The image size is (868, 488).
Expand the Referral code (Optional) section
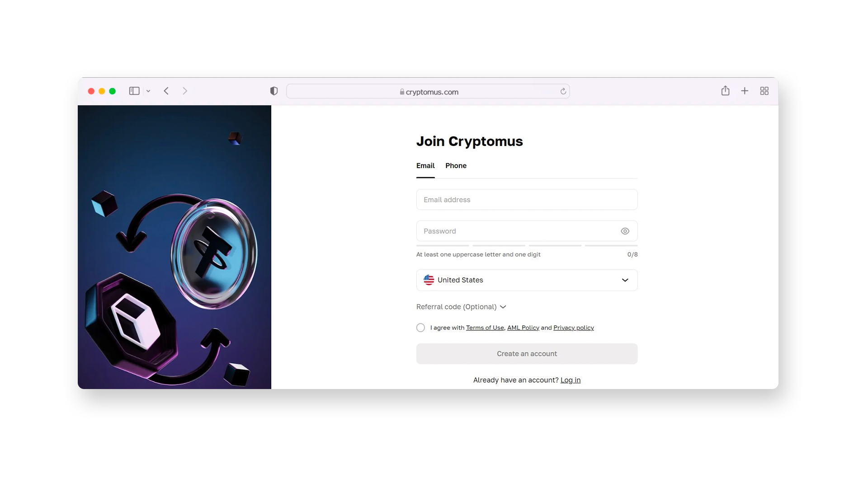[461, 307]
